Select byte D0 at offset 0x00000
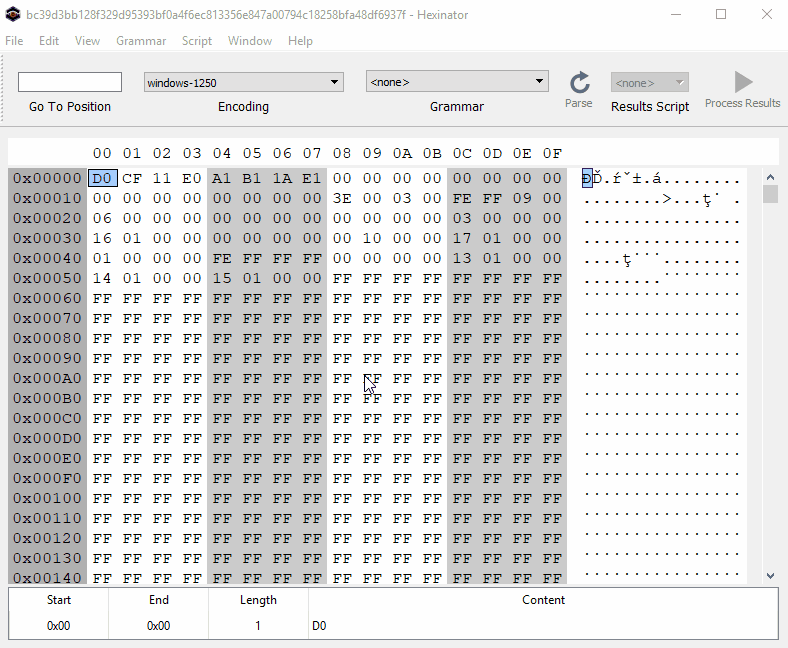The width and height of the screenshot is (788, 648). tap(103, 178)
